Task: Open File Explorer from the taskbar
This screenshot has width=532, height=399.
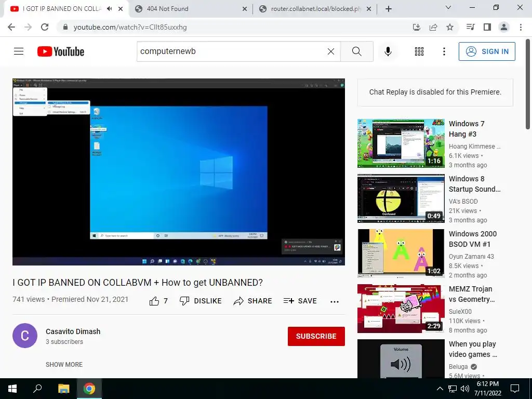Action: coord(63,389)
